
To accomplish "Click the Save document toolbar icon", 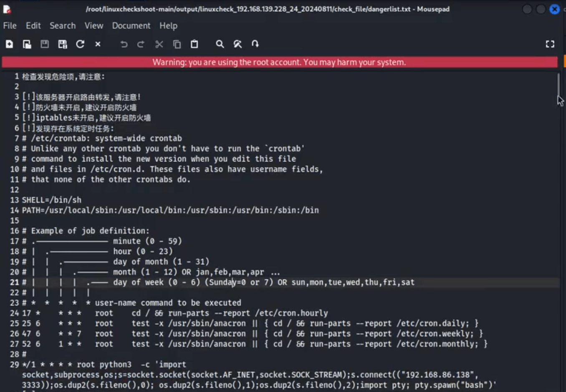I will 45,44.
